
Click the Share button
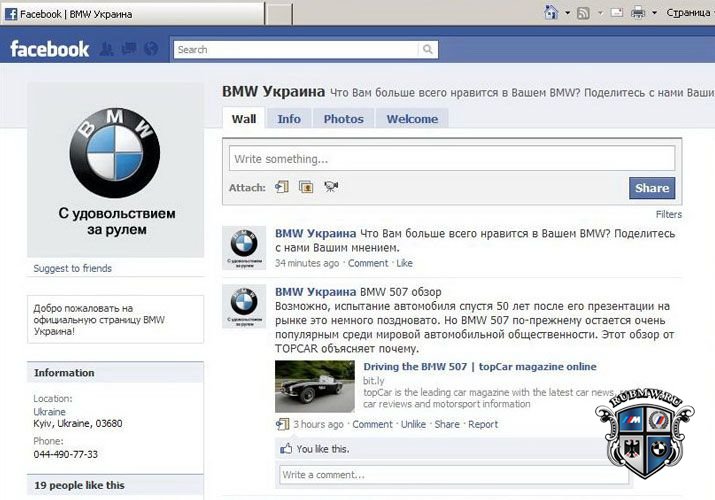[652, 188]
